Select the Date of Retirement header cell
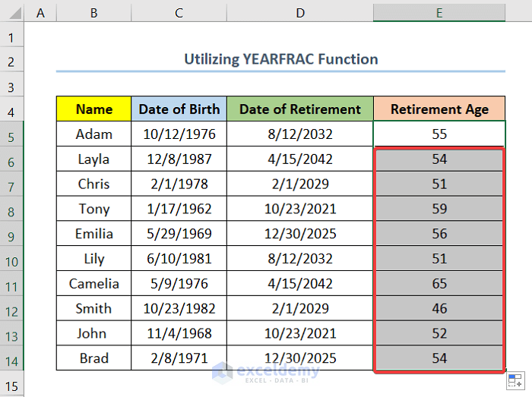This screenshot has width=532, height=397. point(300,109)
